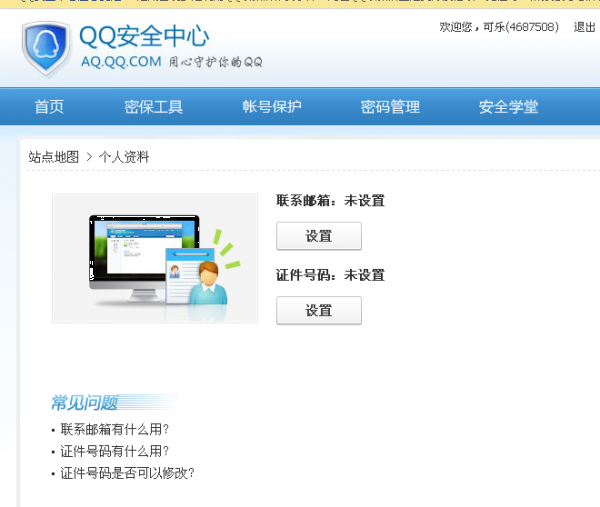
Task: Open the 密保工具 navigation tab
Action: click(x=153, y=107)
